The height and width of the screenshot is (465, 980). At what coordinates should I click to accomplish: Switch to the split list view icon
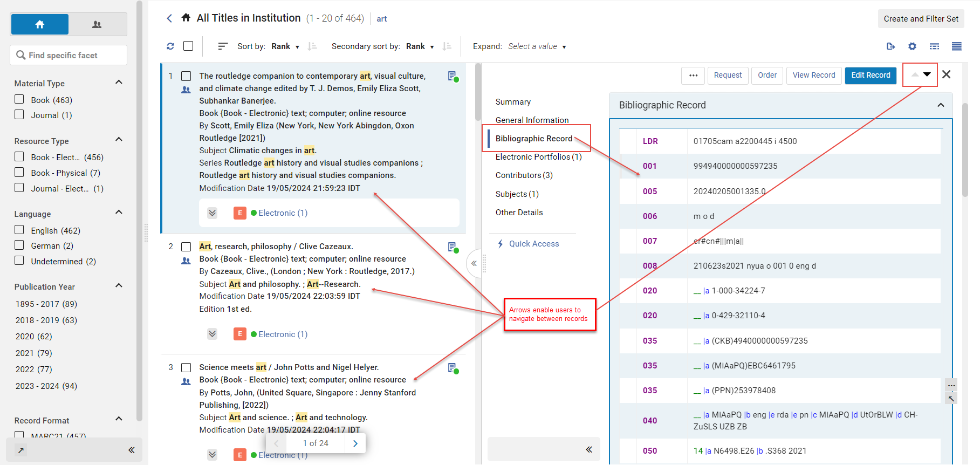(x=935, y=46)
